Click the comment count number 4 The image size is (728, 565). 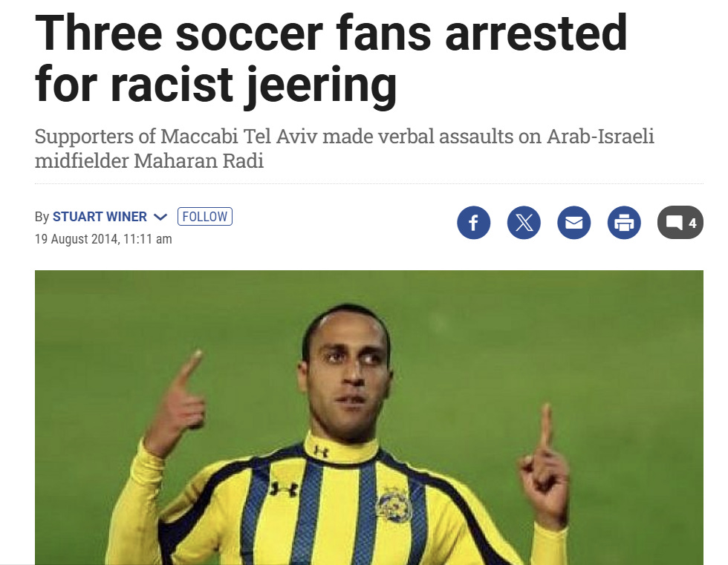click(692, 223)
